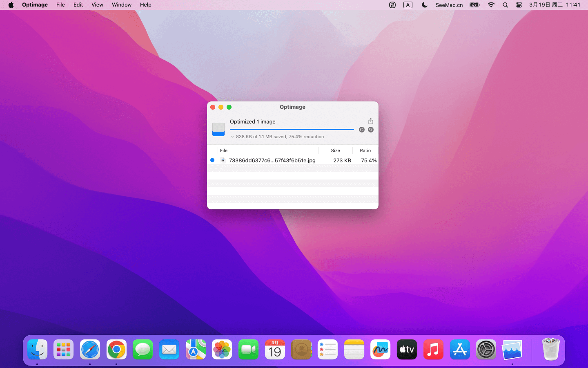Open the View menu

97,5
